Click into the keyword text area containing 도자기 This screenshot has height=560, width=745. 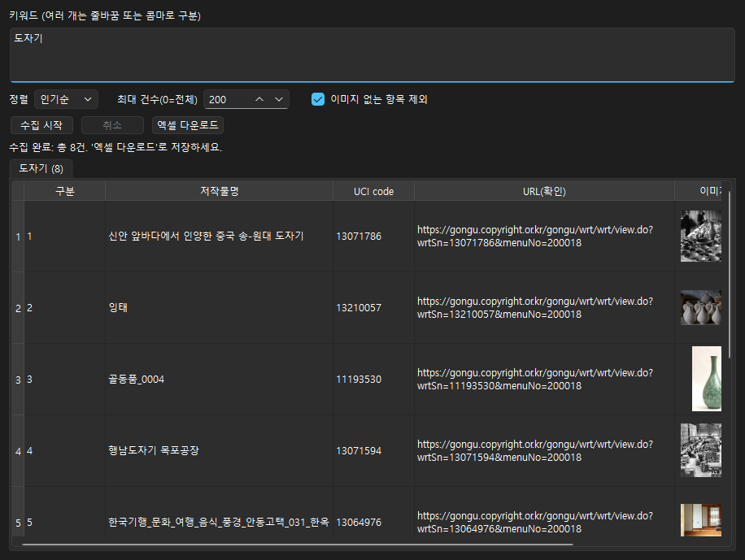372,54
